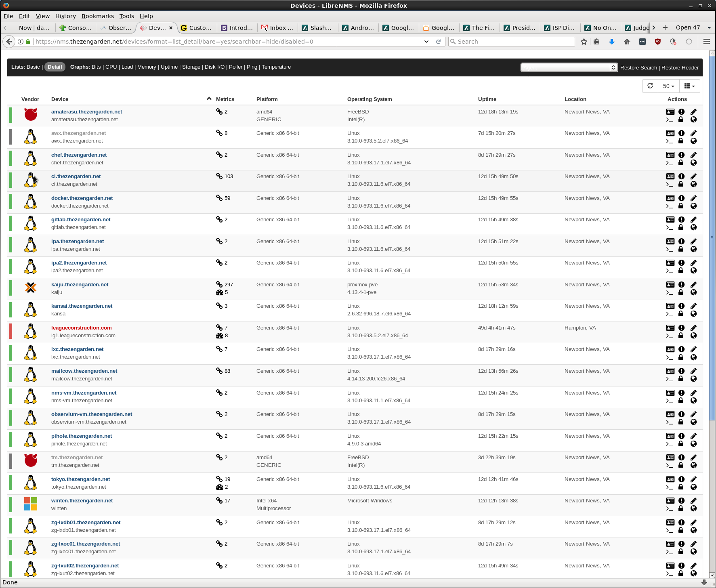Click sensors dashboard icon for kaiju

point(219,292)
